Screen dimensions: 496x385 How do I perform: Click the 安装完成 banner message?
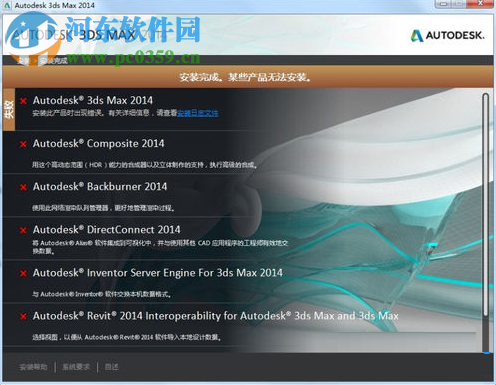coord(245,77)
